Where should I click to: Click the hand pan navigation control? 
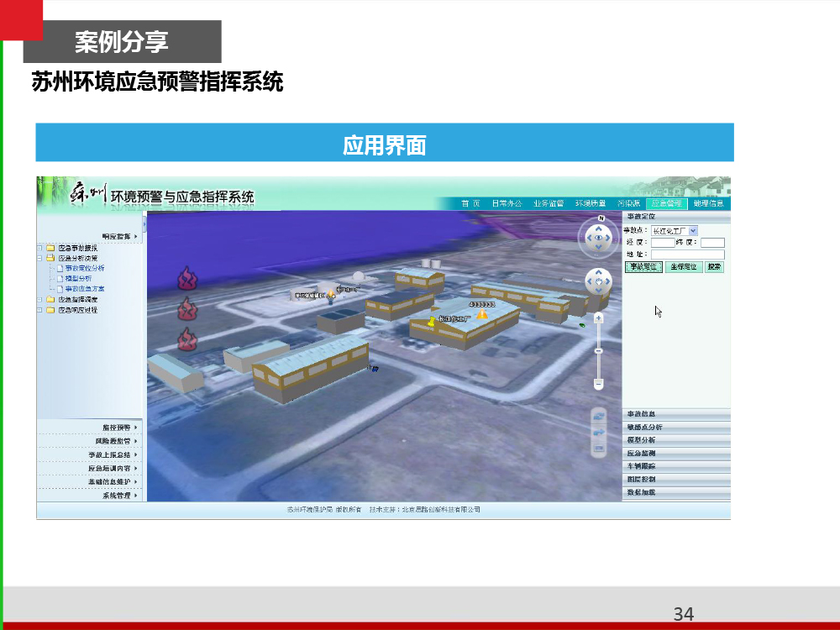[x=598, y=282]
